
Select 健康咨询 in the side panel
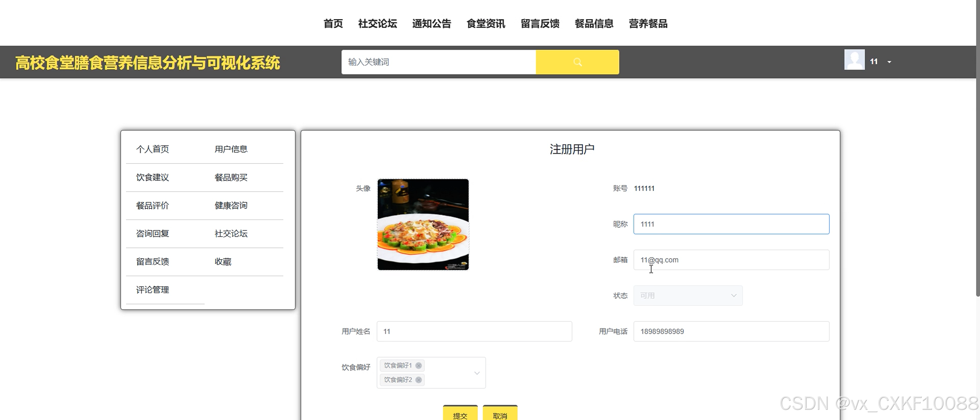click(231, 206)
